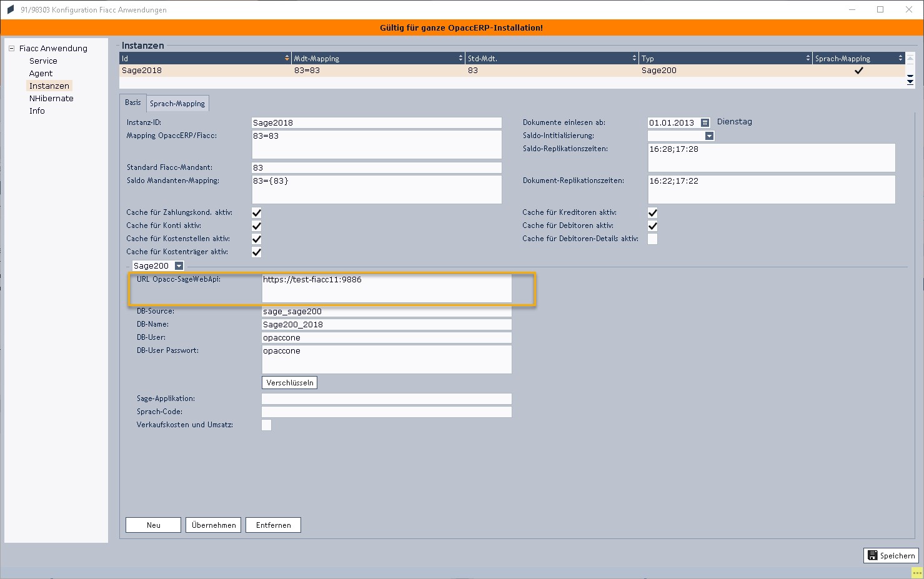The width and height of the screenshot is (924, 579).
Task: Sort instances by Id column
Action: click(x=205, y=58)
